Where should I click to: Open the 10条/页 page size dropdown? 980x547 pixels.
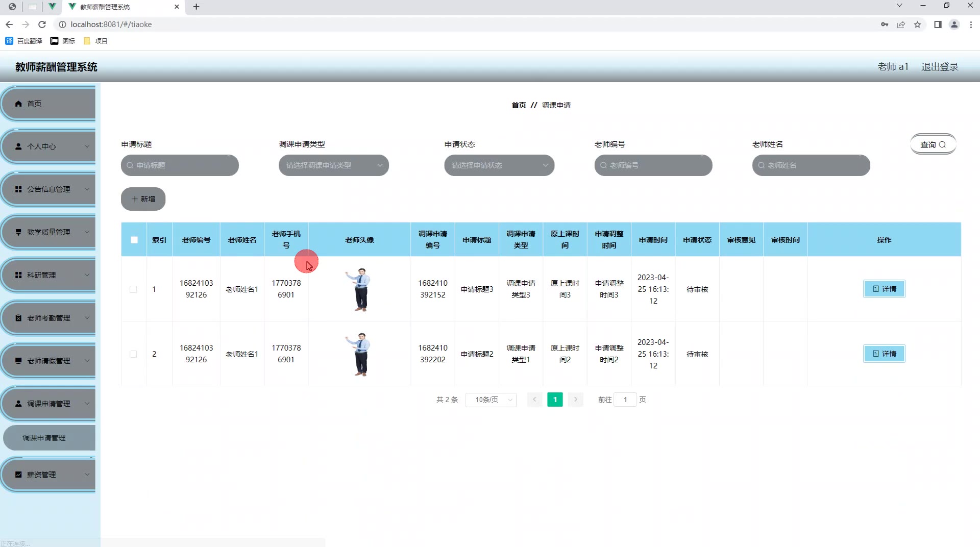point(491,400)
